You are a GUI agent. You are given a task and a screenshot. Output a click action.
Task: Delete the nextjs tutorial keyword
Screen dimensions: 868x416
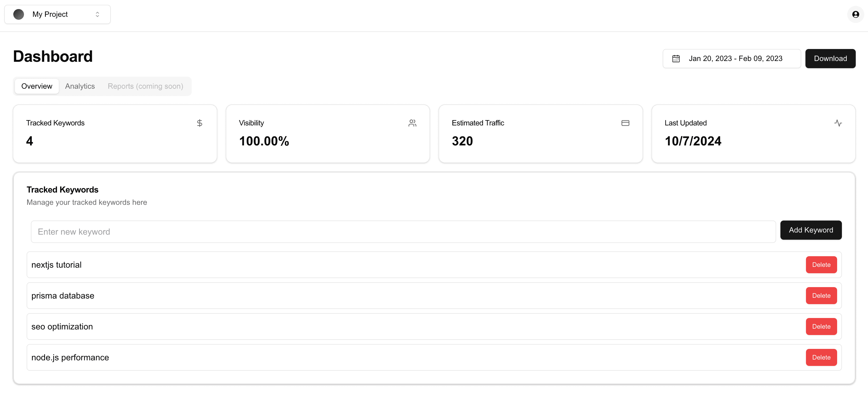tap(821, 265)
